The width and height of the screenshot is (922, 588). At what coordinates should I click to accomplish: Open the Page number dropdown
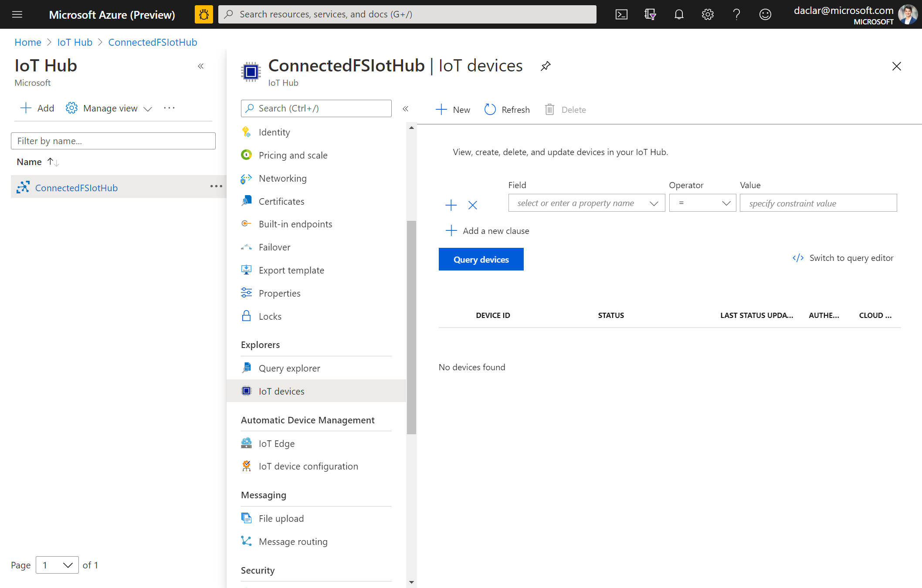coord(57,564)
